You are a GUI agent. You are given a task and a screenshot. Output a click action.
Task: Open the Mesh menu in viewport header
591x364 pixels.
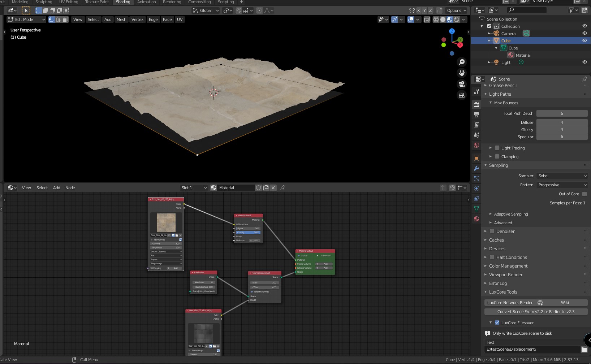click(121, 19)
